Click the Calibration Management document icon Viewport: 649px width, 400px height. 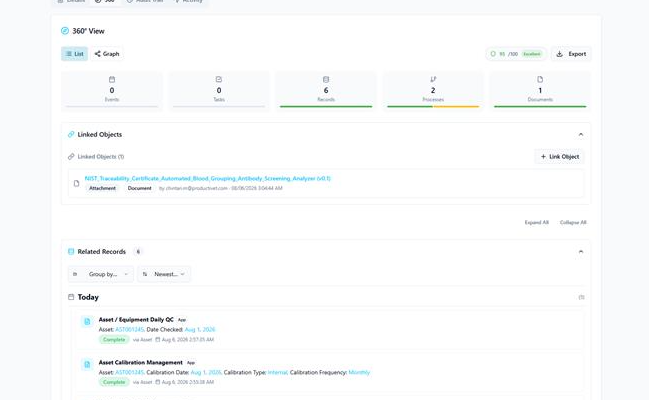coord(87,364)
